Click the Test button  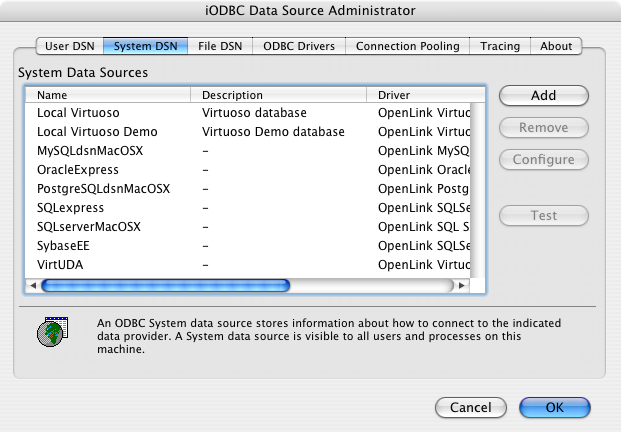click(x=544, y=216)
